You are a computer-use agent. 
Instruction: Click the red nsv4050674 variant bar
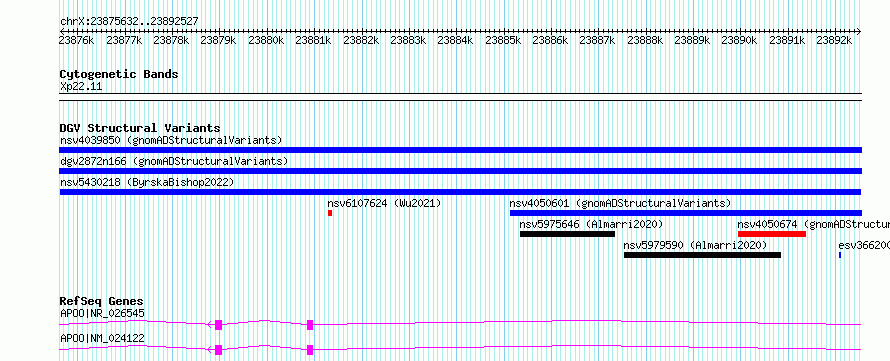pos(772,234)
